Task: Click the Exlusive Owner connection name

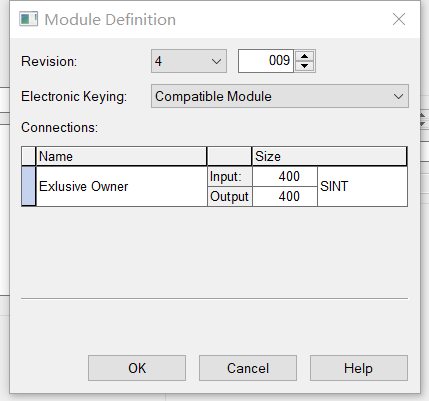Action: click(83, 186)
